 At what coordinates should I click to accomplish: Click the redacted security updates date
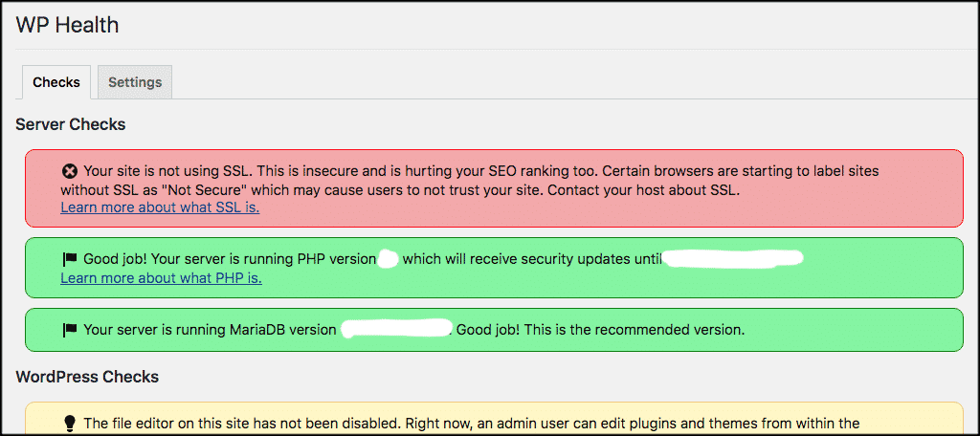(732, 258)
